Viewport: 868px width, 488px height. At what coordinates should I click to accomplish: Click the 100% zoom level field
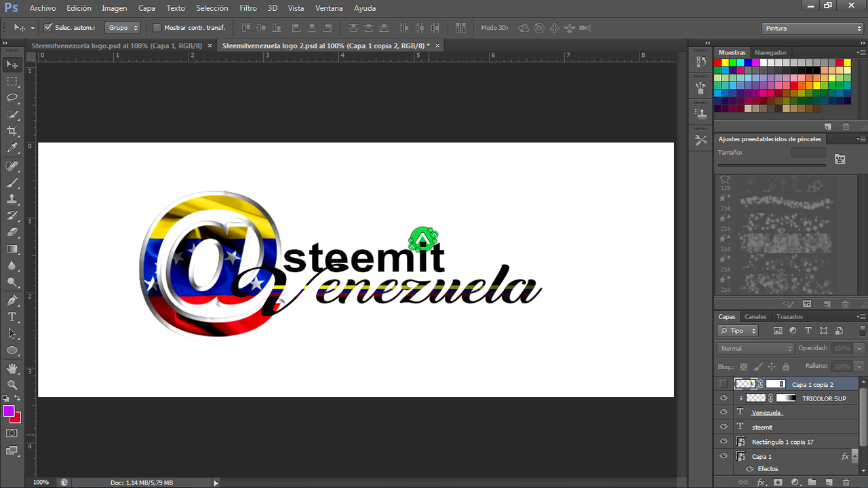41,483
